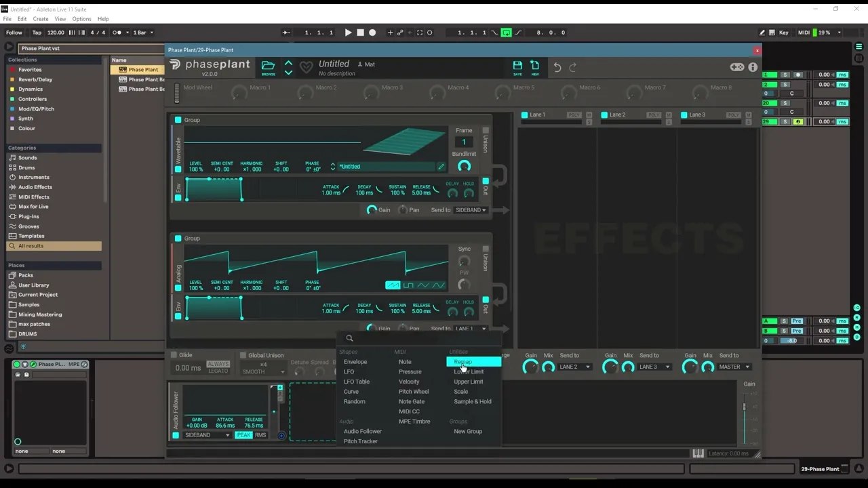This screenshot has width=868, height=488.
Task: Open the Sounds category in browser
Action: (x=28, y=158)
